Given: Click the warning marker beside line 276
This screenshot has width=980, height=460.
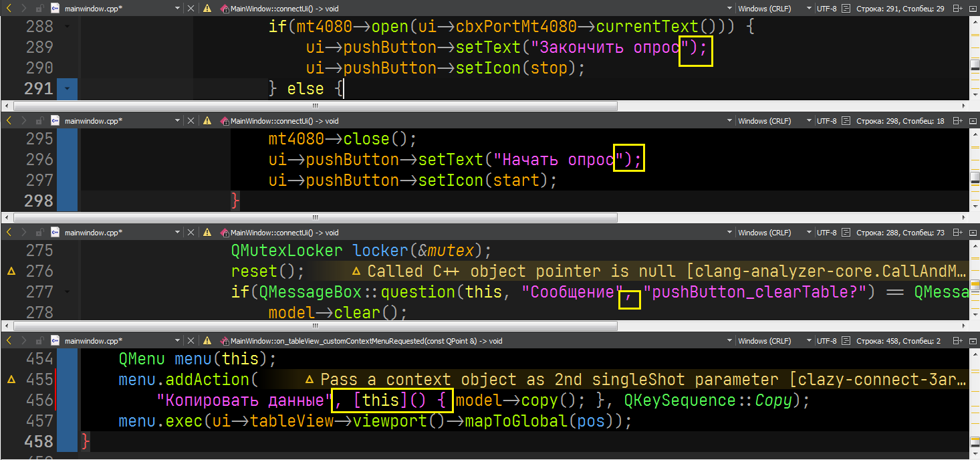Looking at the screenshot, I should pos(11,271).
